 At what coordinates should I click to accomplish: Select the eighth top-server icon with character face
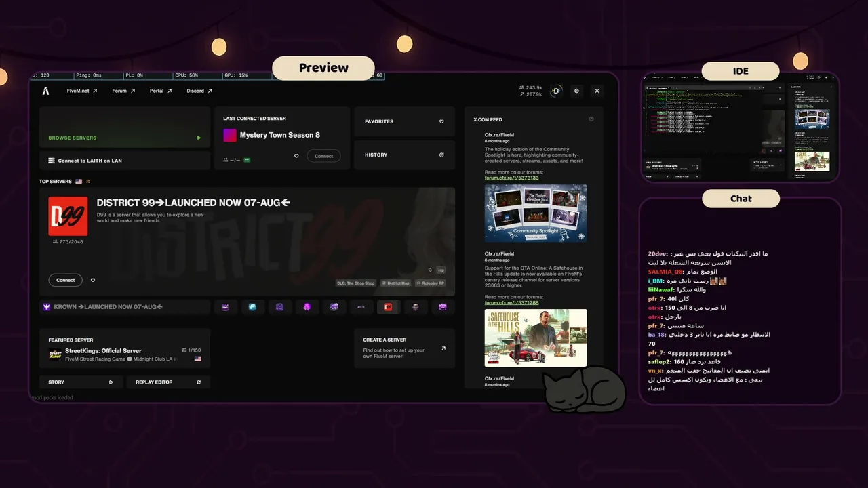416,307
